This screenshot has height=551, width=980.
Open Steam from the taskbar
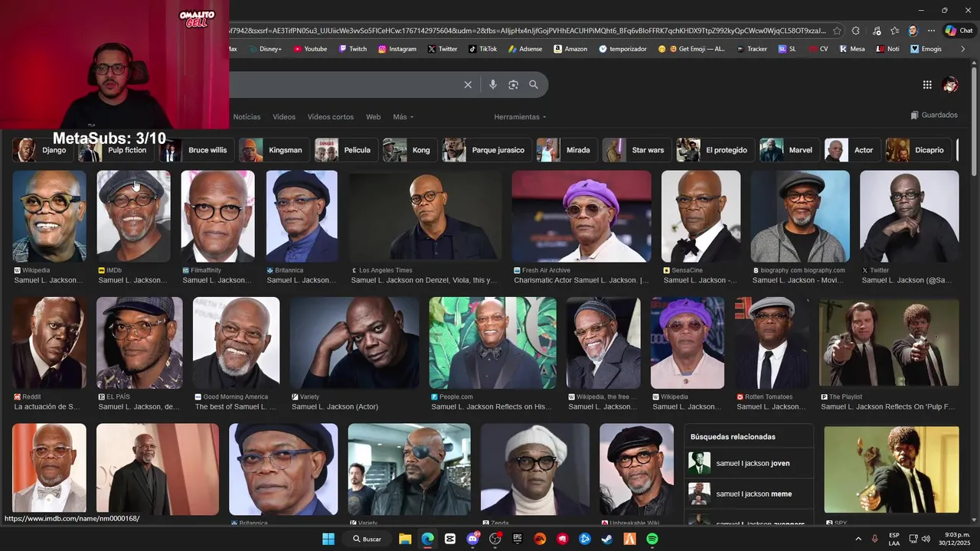tap(607, 539)
